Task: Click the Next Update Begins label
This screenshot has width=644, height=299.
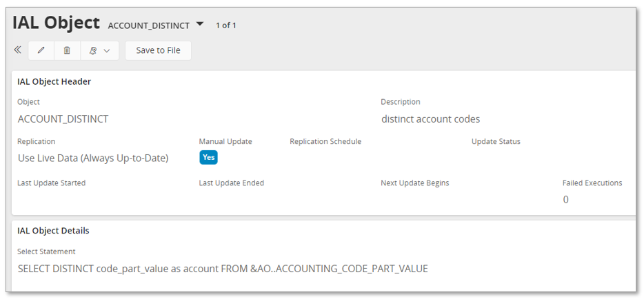Action: [414, 183]
